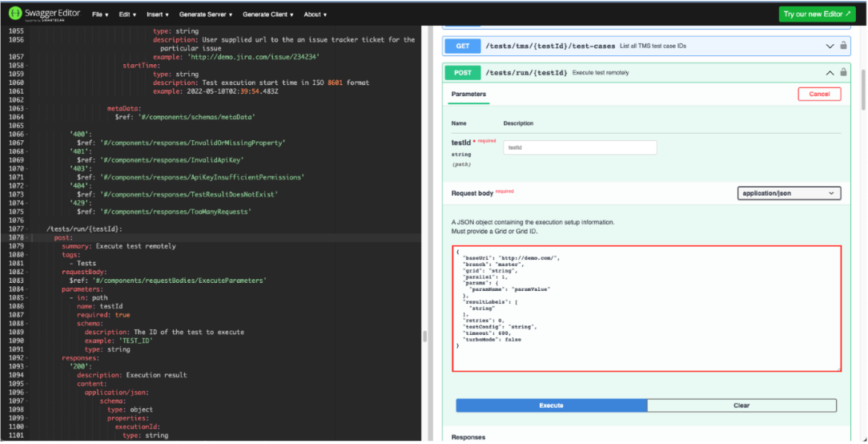The height and width of the screenshot is (444, 868).
Task: Click the jira example URL line
Action: point(236,57)
